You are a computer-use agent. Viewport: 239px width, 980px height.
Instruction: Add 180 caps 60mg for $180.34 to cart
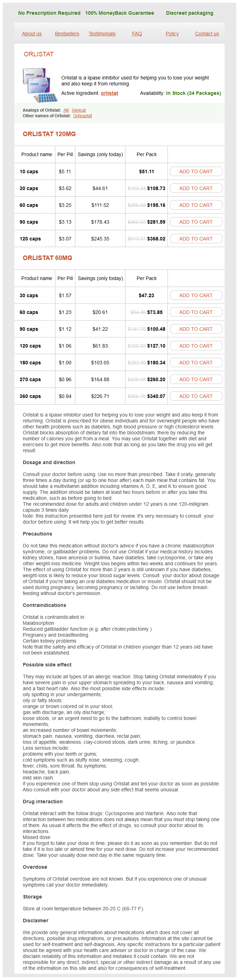(x=196, y=363)
